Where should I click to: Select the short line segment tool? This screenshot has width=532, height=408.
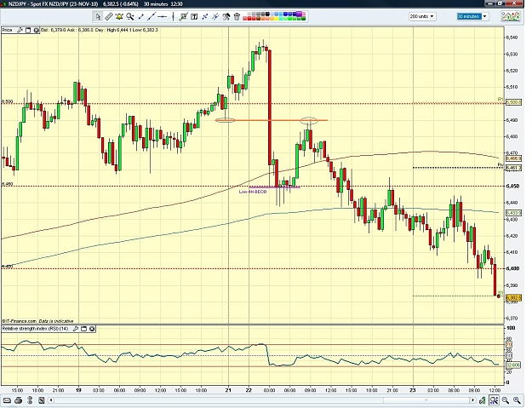click(141, 16)
